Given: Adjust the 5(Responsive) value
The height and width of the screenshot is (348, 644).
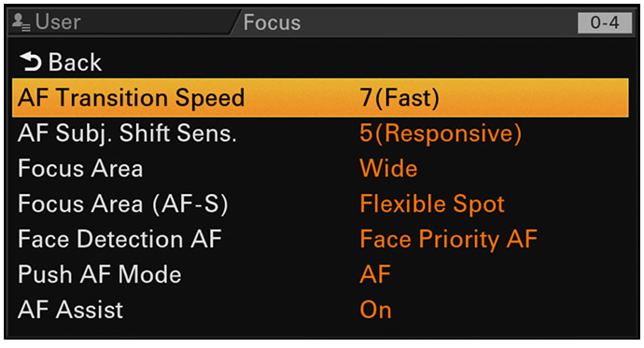Looking at the screenshot, I should [x=441, y=133].
